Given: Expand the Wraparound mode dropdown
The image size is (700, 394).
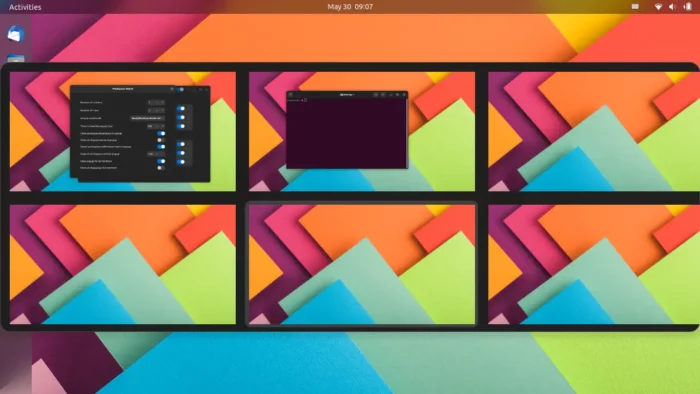Looking at the screenshot, I should pyautogui.click(x=148, y=118).
